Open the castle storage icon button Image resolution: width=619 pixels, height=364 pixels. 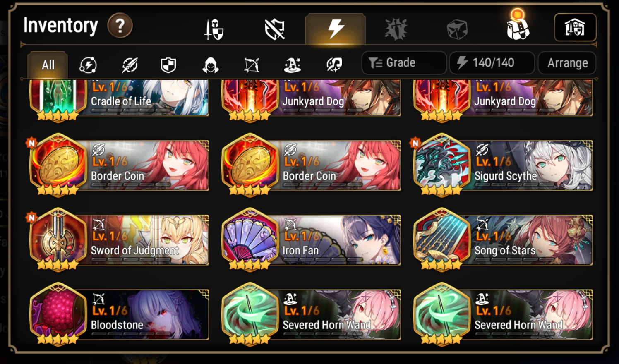tap(575, 28)
